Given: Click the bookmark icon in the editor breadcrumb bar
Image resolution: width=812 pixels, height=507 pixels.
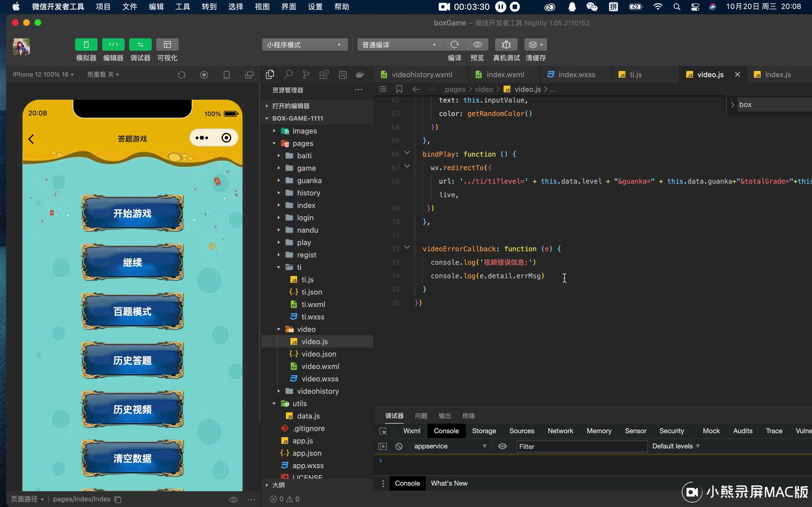Looking at the screenshot, I should click(399, 89).
